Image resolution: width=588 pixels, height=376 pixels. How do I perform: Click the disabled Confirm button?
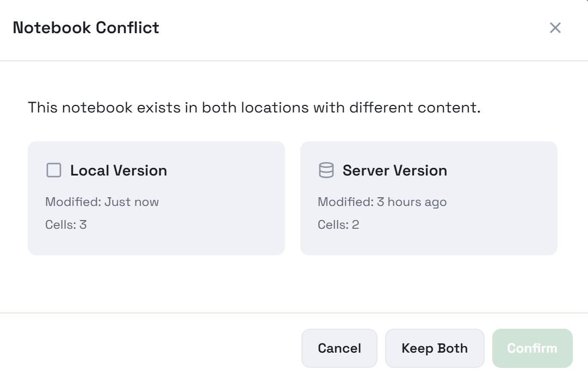pos(532,348)
